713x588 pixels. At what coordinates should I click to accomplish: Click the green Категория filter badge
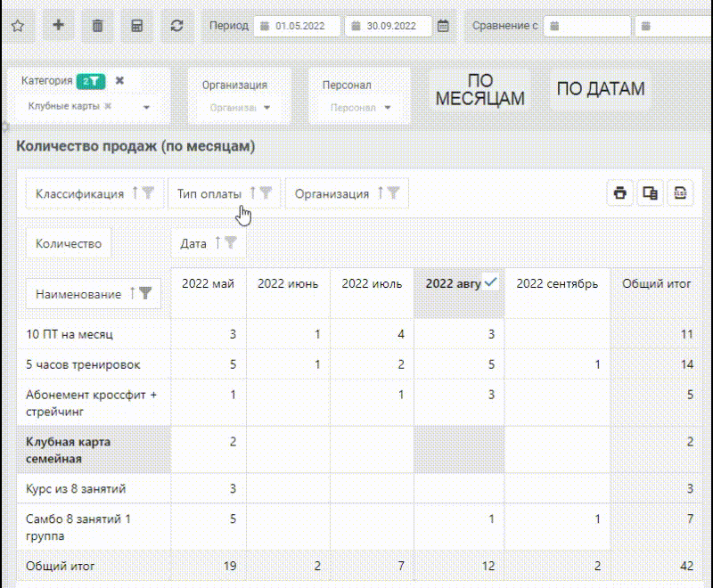point(91,81)
